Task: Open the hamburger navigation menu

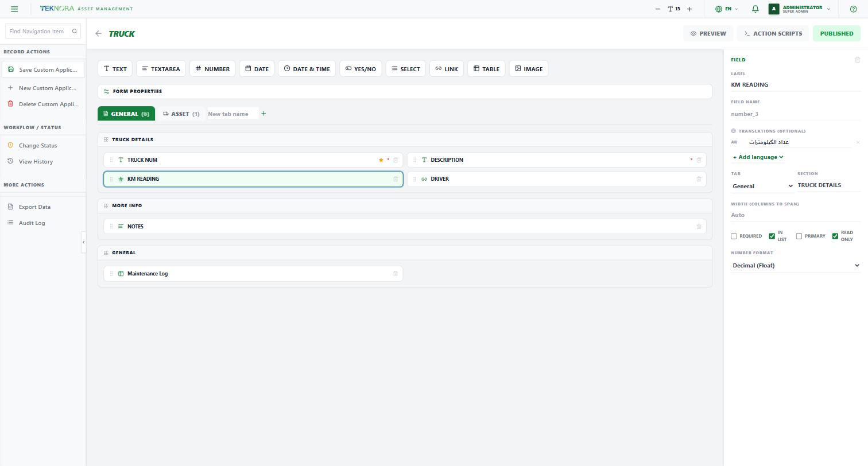Action: 14,9
